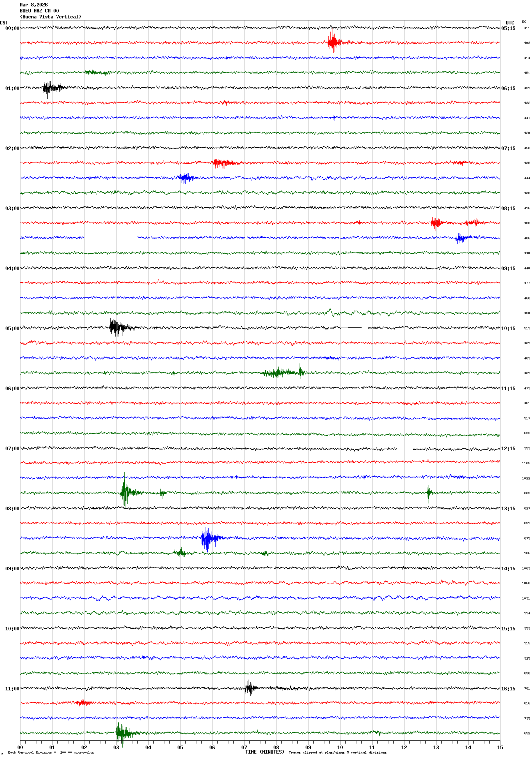Click the CST timezone label
The height and width of the screenshot is (758, 532).
pyautogui.click(x=4, y=23)
